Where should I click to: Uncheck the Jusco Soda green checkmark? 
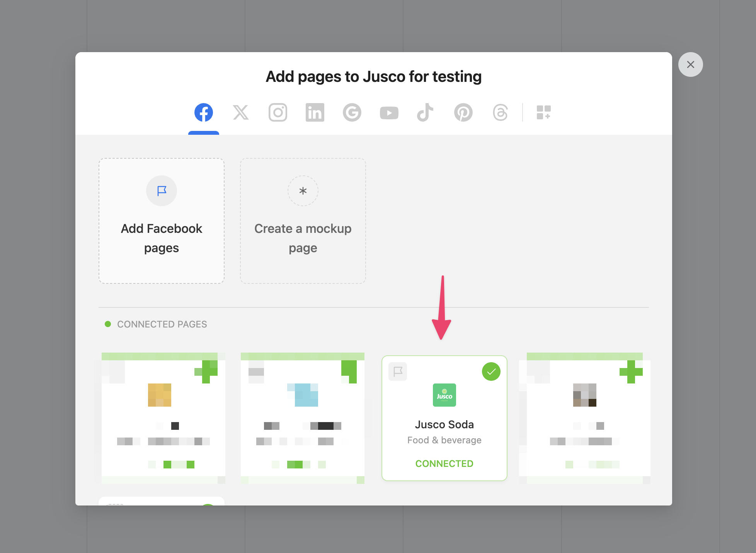coord(491,371)
